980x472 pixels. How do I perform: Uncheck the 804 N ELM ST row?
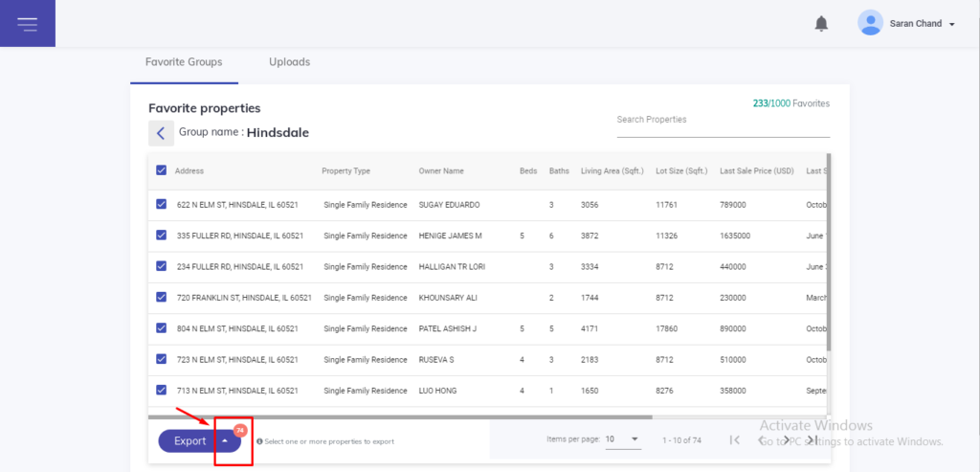tap(161, 327)
